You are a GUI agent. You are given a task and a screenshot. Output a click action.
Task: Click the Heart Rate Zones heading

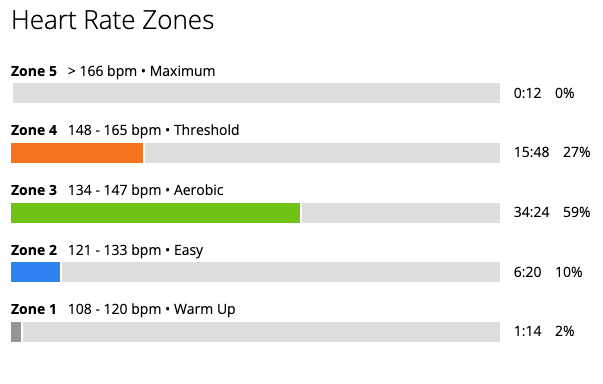point(113,20)
